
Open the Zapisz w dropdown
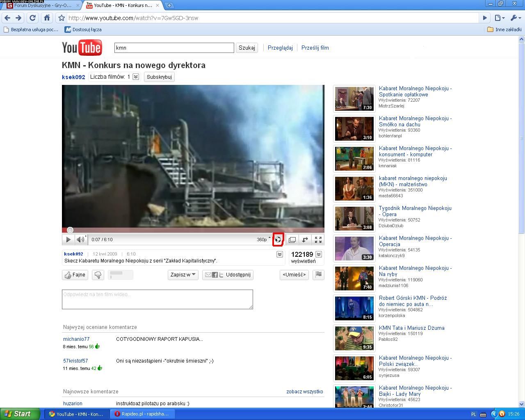(x=183, y=275)
